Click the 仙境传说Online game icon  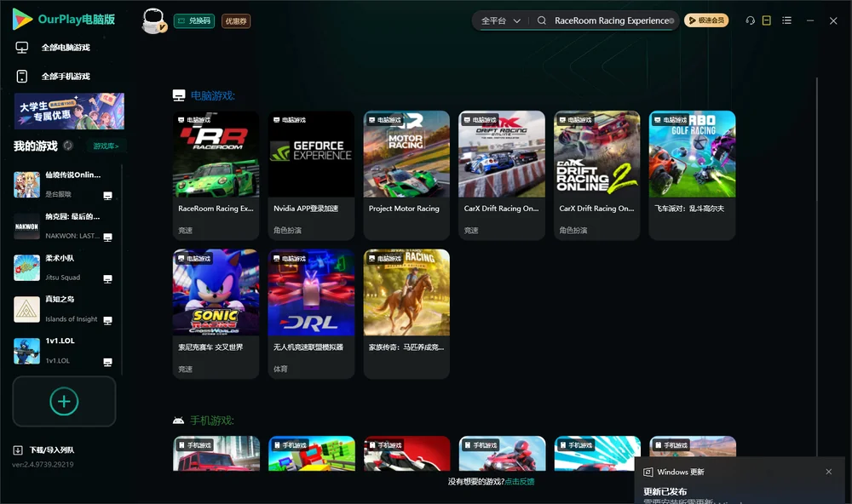26,185
